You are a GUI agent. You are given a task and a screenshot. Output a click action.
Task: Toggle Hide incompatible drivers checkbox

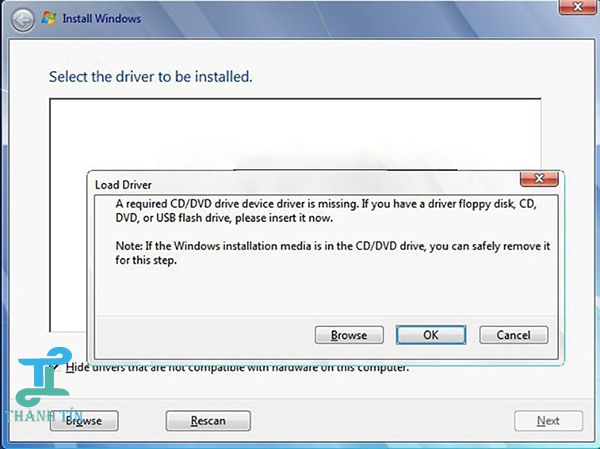56,368
